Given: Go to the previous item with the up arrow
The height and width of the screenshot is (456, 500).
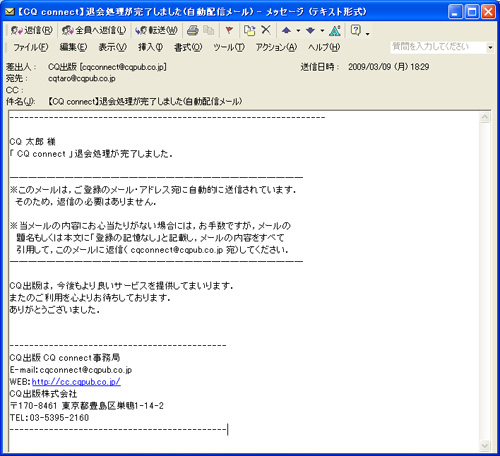Looking at the screenshot, I should click(x=286, y=31).
